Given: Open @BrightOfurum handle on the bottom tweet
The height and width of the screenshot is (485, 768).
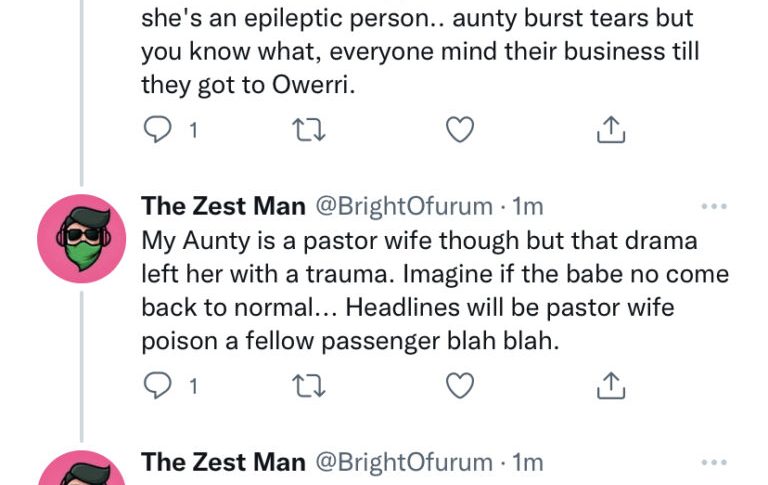Looking at the screenshot, I should coord(403,462).
